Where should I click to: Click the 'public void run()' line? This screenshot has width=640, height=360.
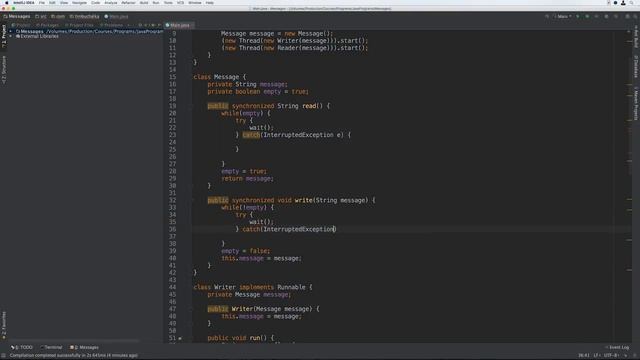click(x=241, y=338)
